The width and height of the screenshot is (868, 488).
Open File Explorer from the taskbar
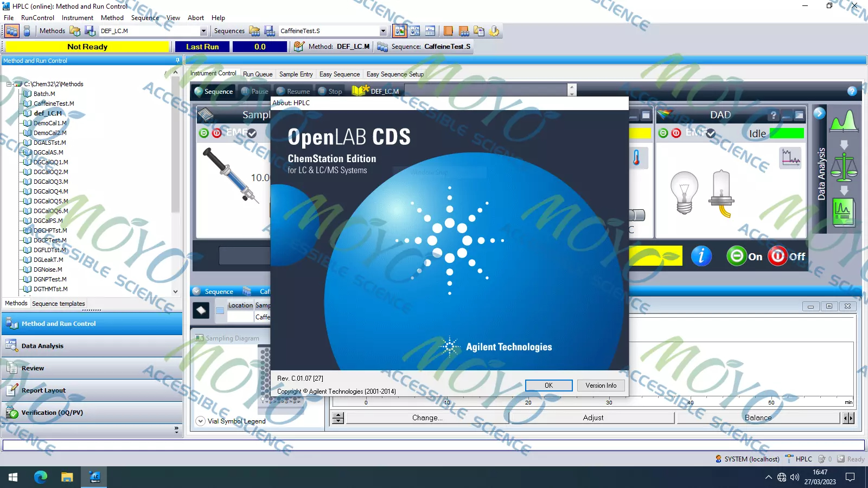pyautogui.click(x=67, y=477)
